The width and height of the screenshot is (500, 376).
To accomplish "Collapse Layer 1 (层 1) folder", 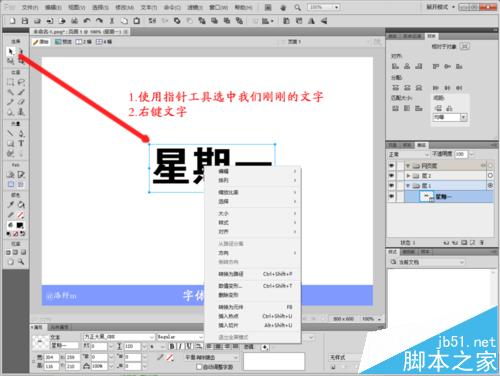I will pyautogui.click(x=408, y=185).
